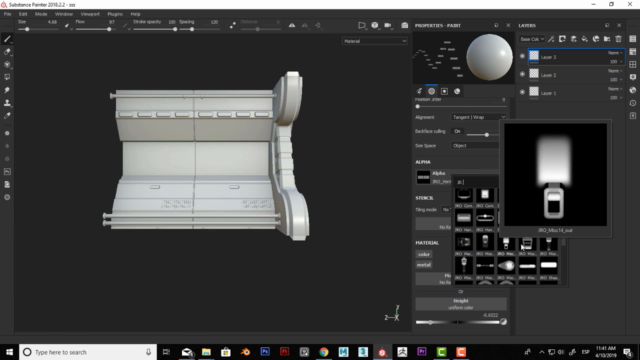Click the Height uniform color button

coord(461,304)
